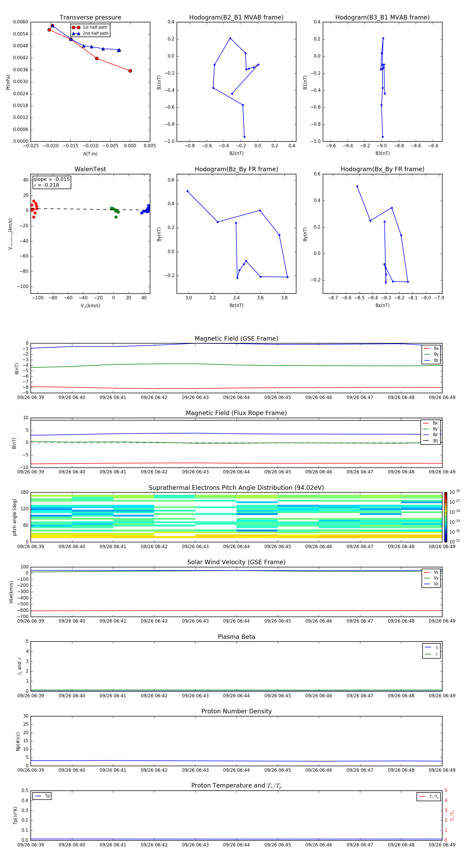
Task: Click 'Bx(nT)' x-axis label
Action: (382, 305)
